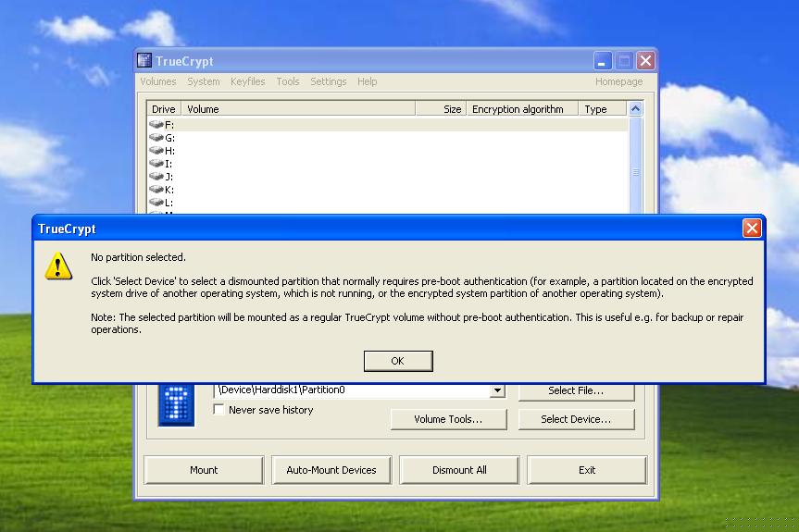
Task: Click the Select File... button
Action: [x=576, y=391]
